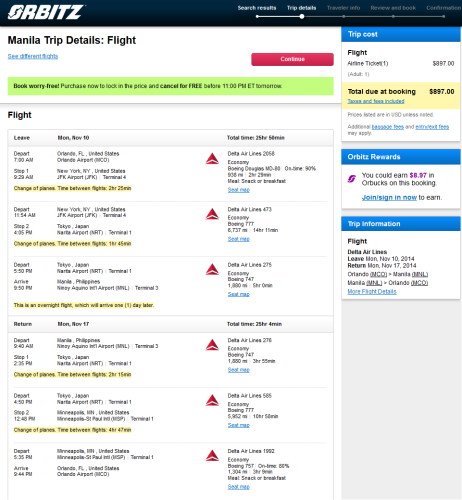Viewport: 462px width, 500px height.
Task: Click the Orbitz logo in header
Action: [46, 12]
